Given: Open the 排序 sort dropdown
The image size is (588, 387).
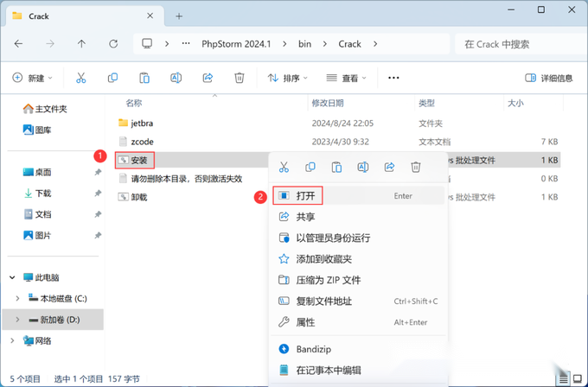Looking at the screenshot, I should (x=288, y=78).
